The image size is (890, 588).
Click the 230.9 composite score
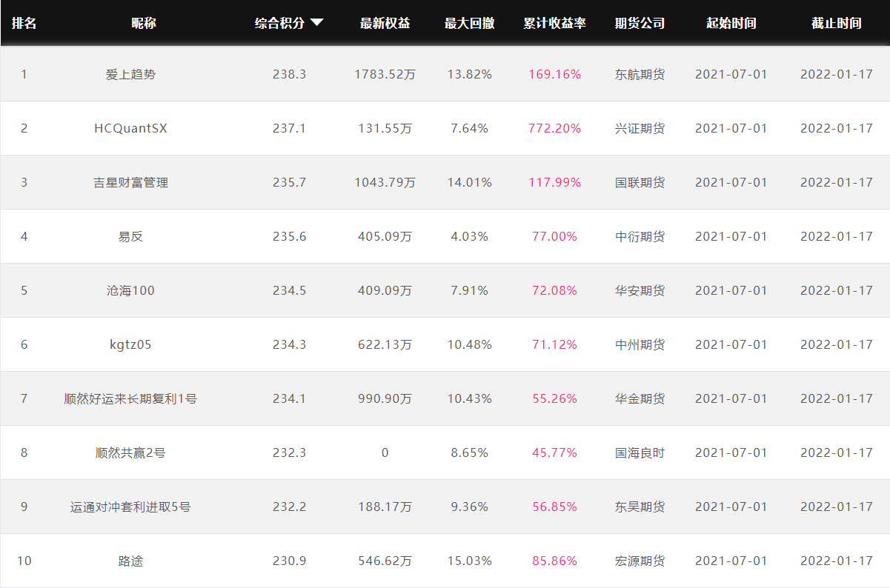[289, 561]
